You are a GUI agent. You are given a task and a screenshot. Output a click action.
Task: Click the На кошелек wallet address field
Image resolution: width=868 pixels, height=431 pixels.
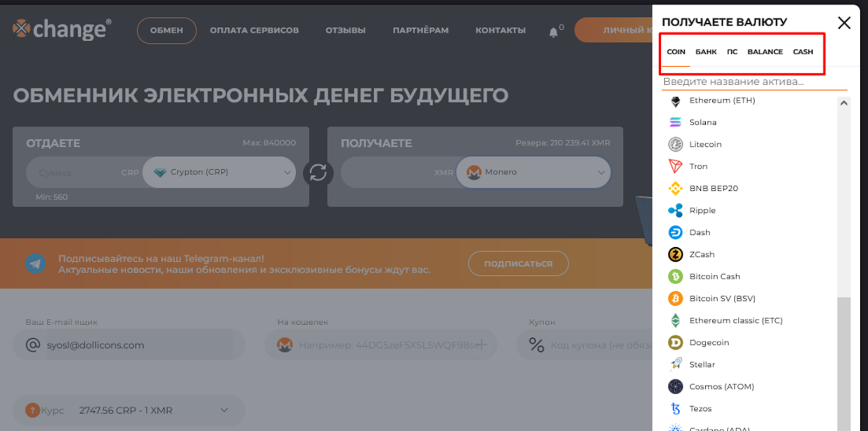381,345
